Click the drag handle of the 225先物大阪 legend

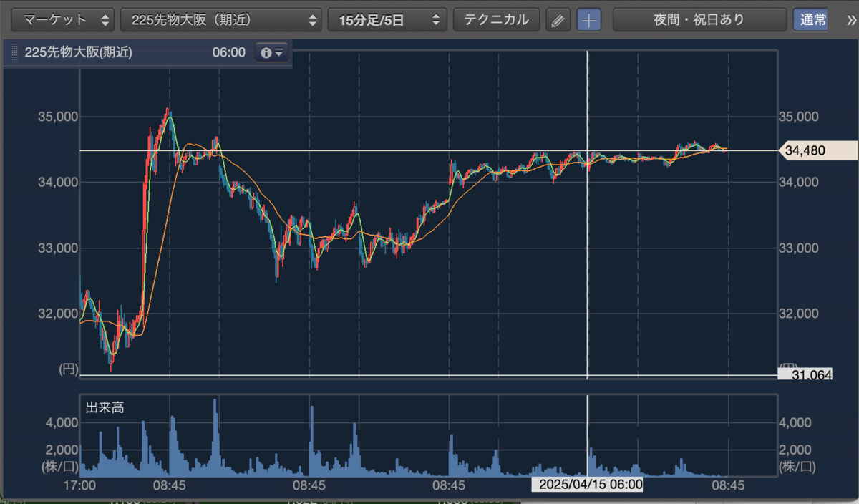14,52
